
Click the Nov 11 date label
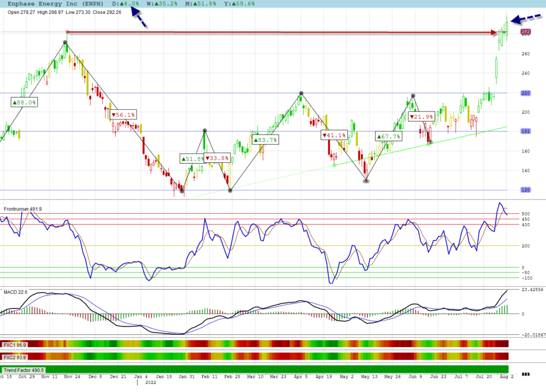tap(50, 377)
